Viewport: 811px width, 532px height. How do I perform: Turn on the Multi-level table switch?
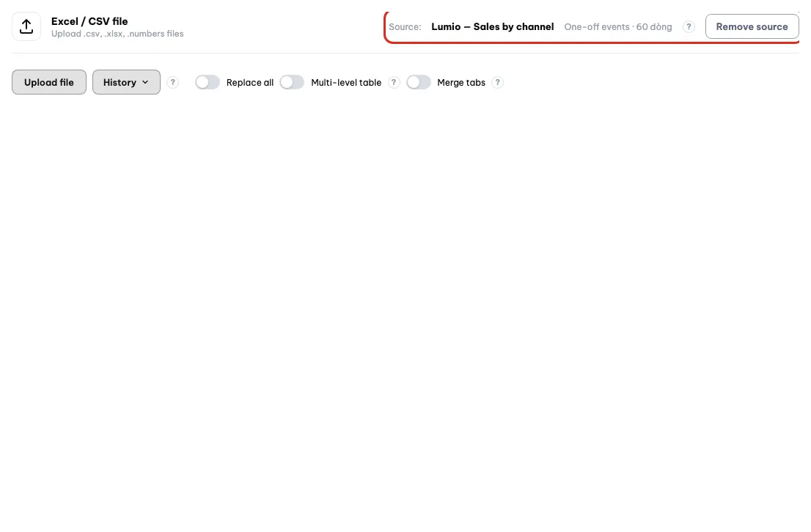pos(293,83)
